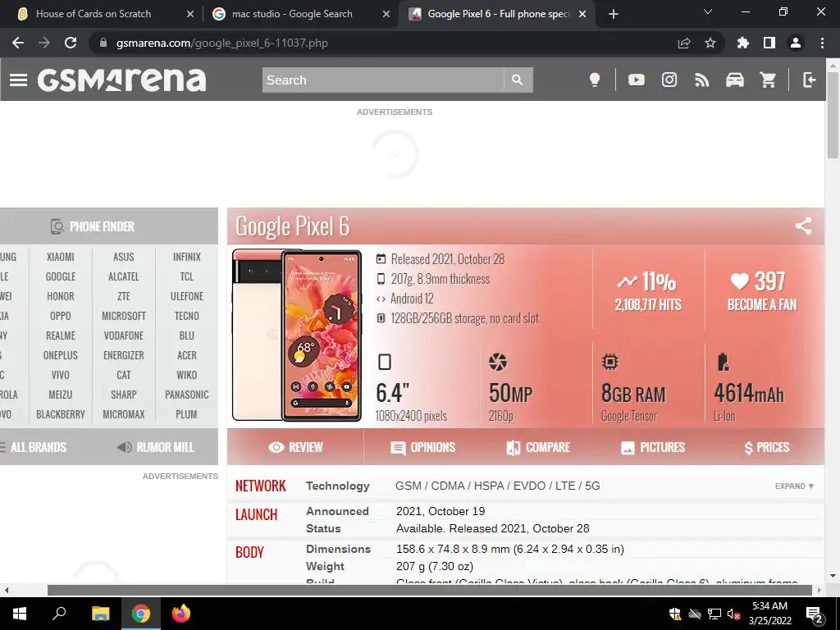Open Windows taskbar search
840x630 pixels.
pos(59,614)
